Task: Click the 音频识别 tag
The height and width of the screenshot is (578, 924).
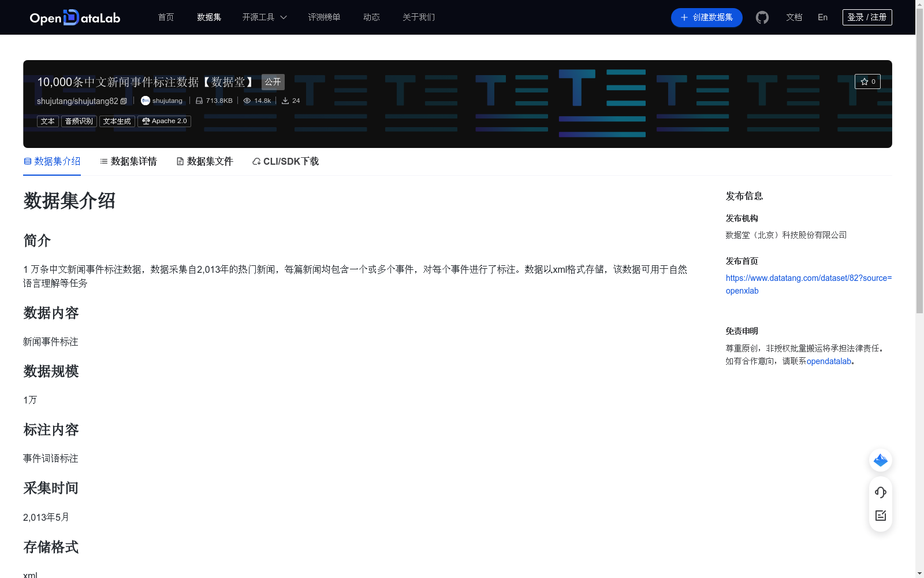Action: coord(79,121)
